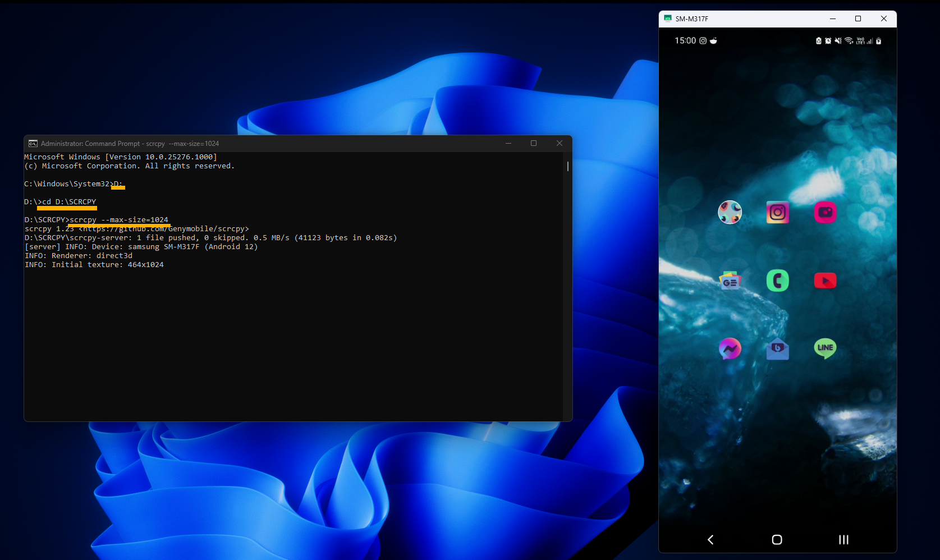Launch the Google News app icon
940x560 pixels.
(730, 281)
